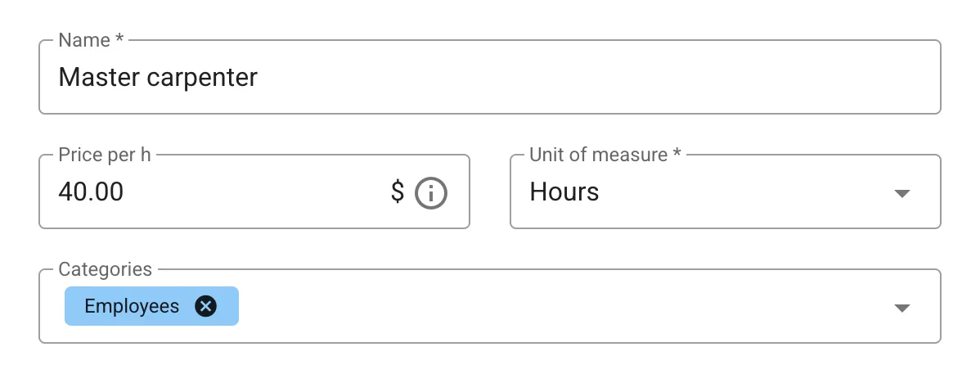The image size is (980, 383).
Task: Click the Price per h label
Action: tap(105, 155)
